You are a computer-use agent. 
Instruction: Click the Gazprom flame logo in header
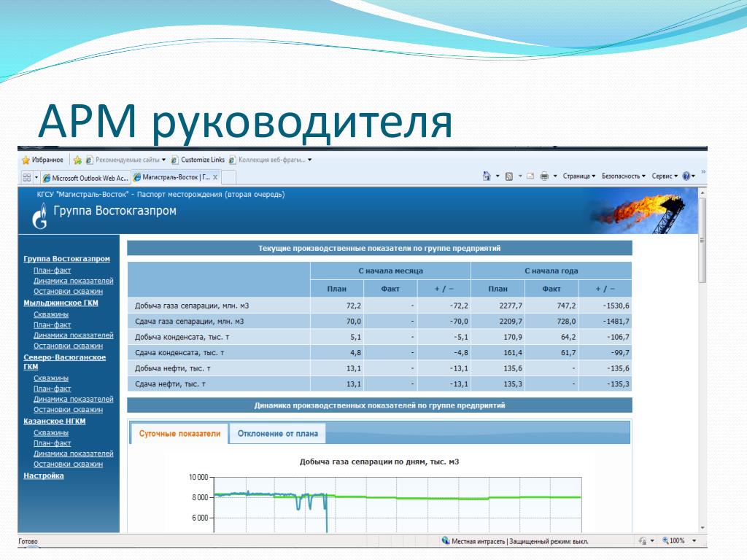pyautogui.click(x=40, y=216)
